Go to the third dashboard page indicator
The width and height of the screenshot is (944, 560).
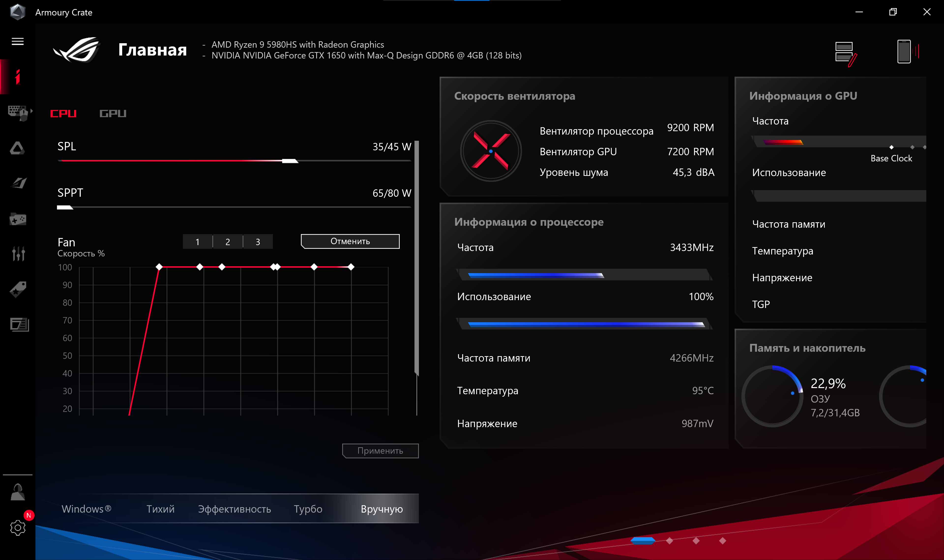(696, 541)
